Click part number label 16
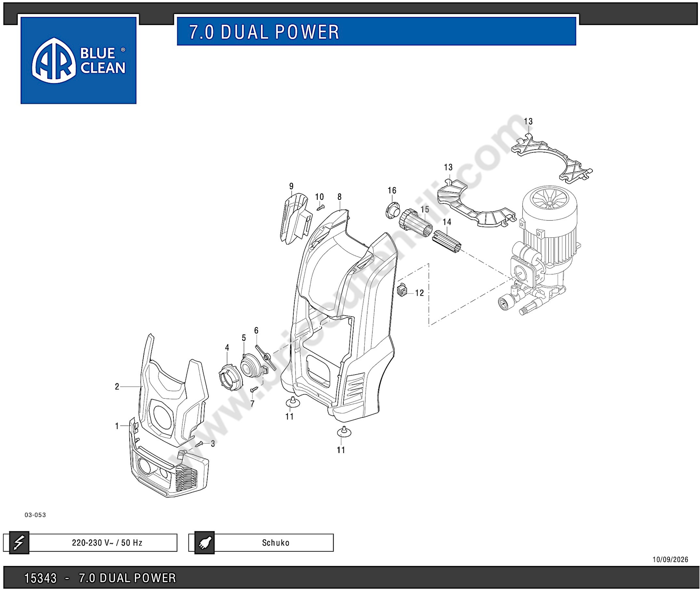This screenshot has width=700, height=590. tap(392, 190)
